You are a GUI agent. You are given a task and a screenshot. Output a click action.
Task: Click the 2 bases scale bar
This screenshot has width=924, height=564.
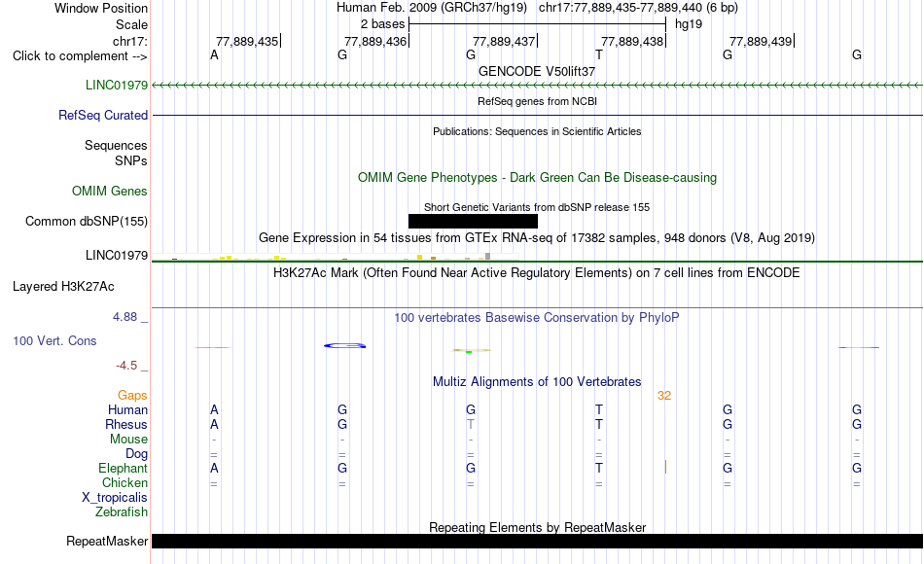pos(537,24)
